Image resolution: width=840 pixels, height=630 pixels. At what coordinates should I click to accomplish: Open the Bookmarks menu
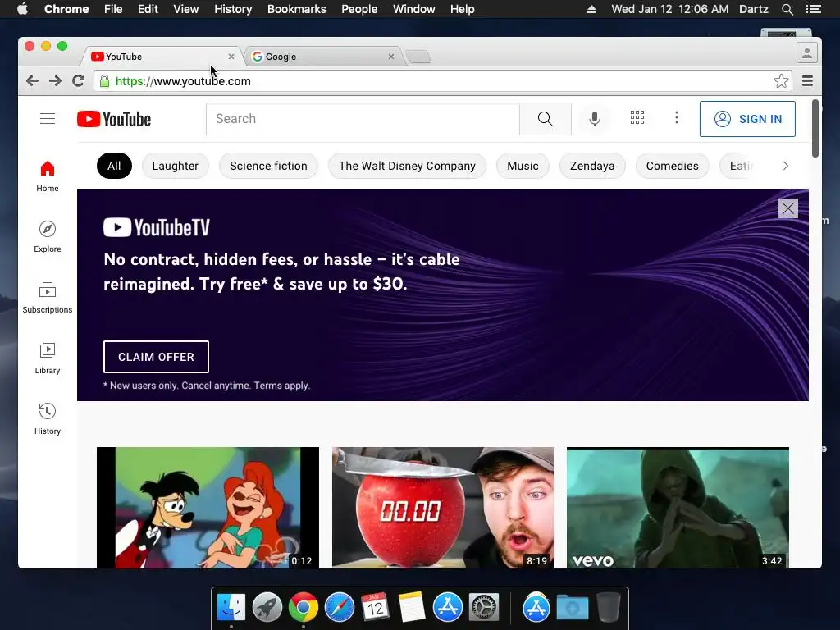coord(297,9)
